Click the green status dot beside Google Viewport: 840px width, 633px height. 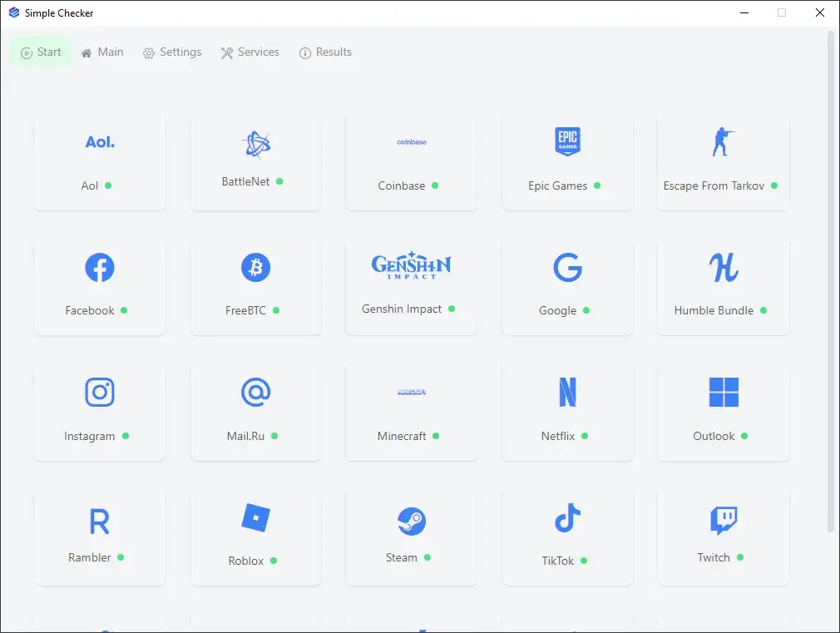tap(586, 310)
